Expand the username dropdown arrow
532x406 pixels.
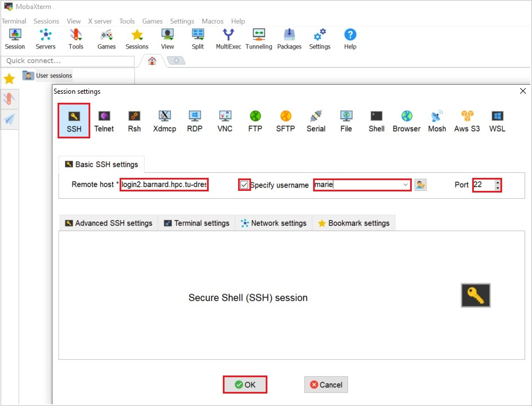[x=406, y=185]
